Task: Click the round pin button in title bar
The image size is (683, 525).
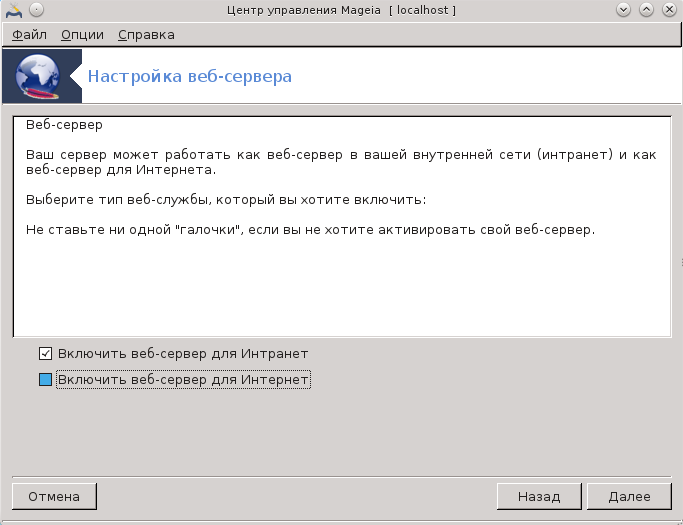Action: click(37, 10)
